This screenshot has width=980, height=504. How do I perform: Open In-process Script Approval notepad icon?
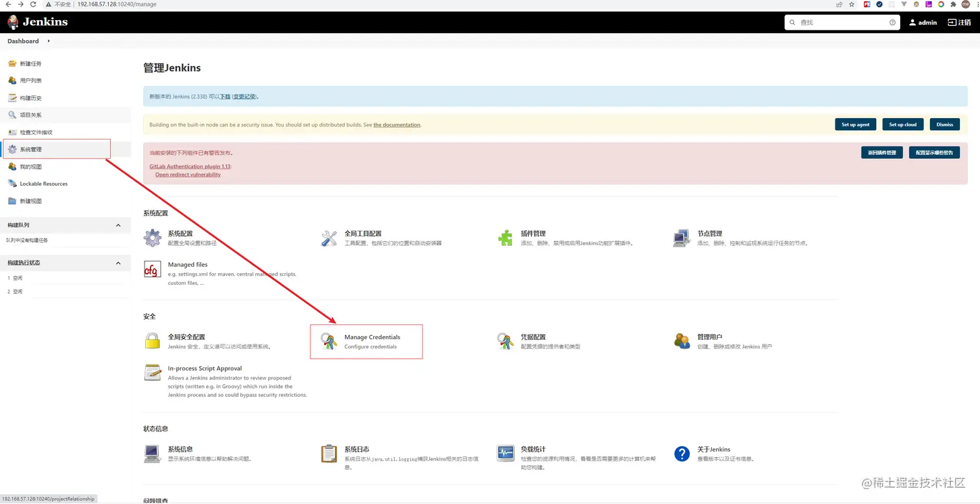pos(152,372)
